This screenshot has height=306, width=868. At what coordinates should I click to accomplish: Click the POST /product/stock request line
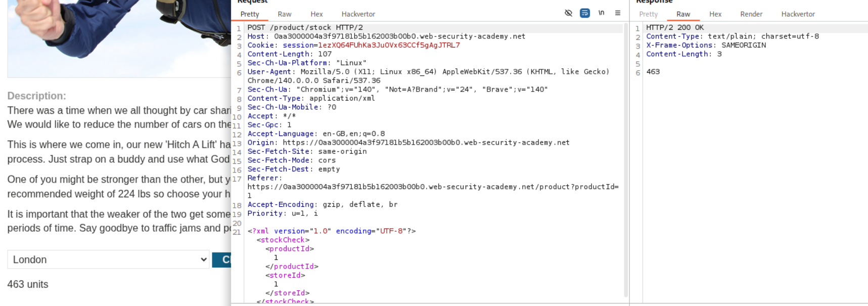(x=305, y=27)
